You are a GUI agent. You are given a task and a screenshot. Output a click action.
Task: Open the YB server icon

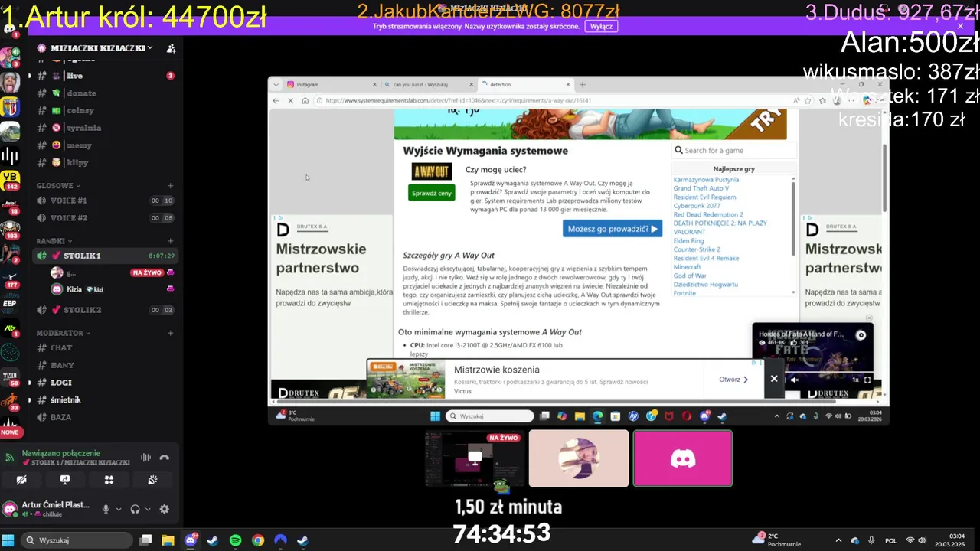[10, 181]
